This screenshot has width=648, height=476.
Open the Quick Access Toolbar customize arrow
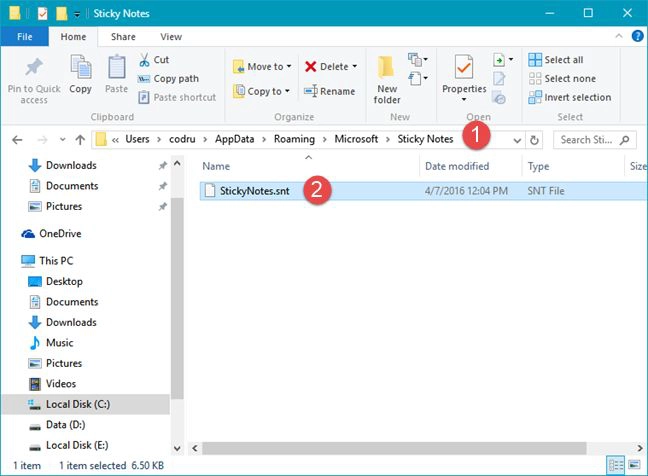77,14
